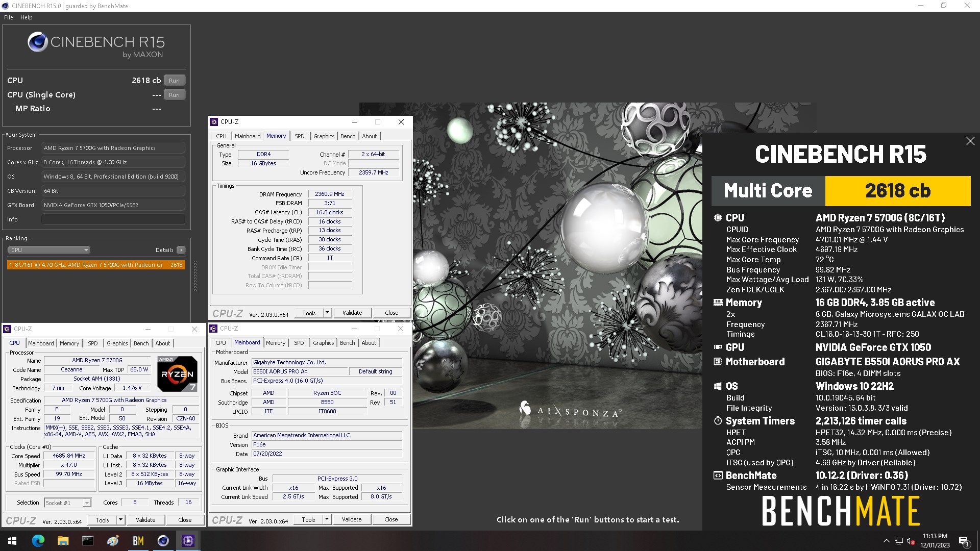Open Memory tab in CPU-Z Mainboard window
The height and width of the screenshot is (551, 980).
[276, 343]
